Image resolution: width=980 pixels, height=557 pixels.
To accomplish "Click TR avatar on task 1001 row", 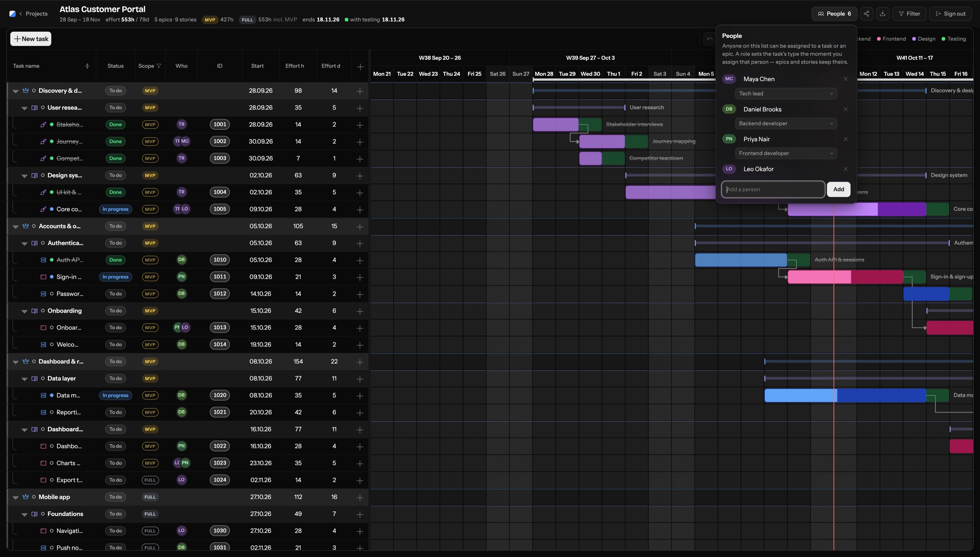I will click(x=182, y=124).
